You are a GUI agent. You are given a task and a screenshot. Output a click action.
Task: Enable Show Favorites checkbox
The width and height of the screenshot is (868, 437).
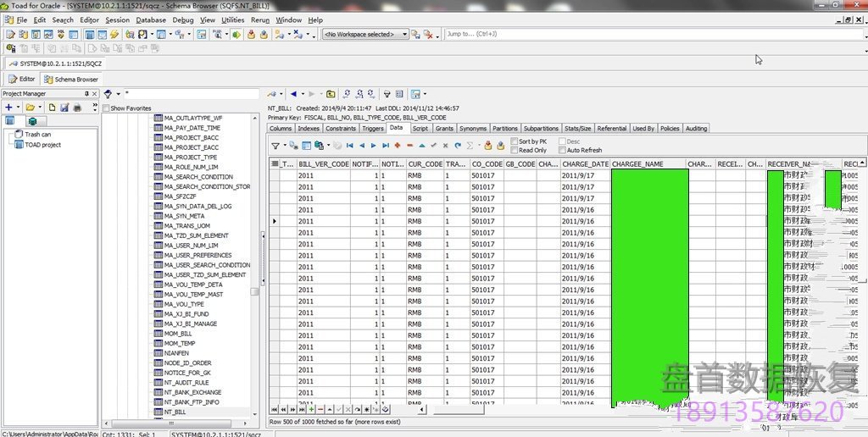pyautogui.click(x=106, y=108)
